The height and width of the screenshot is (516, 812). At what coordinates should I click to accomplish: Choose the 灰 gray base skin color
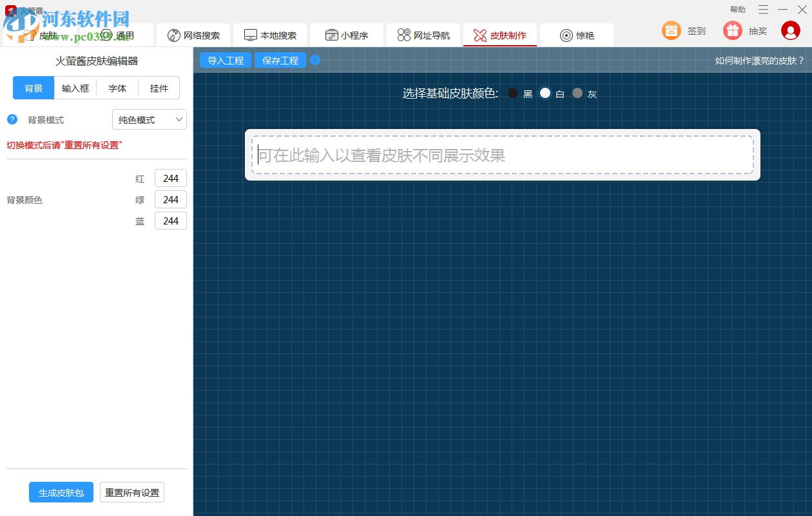577,93
